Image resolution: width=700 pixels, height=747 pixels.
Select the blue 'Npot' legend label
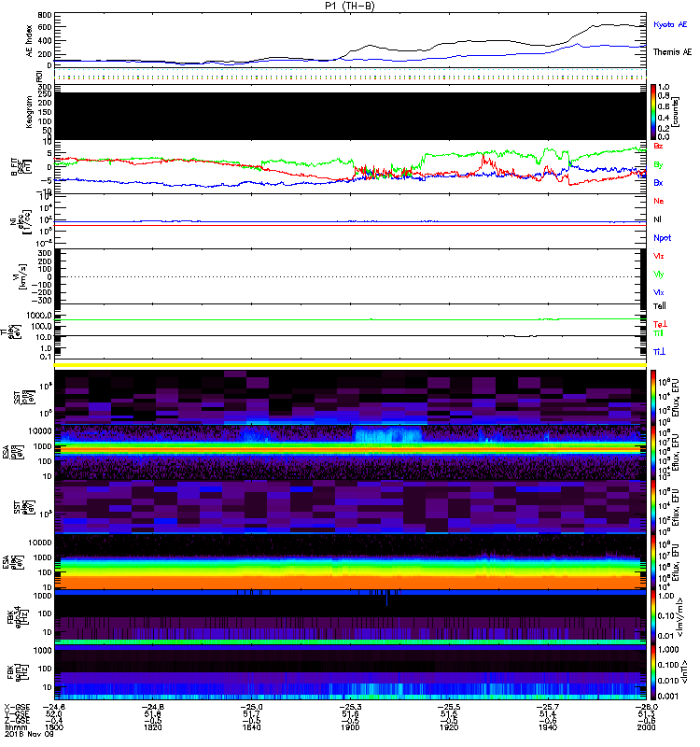(x=663, y=238)
